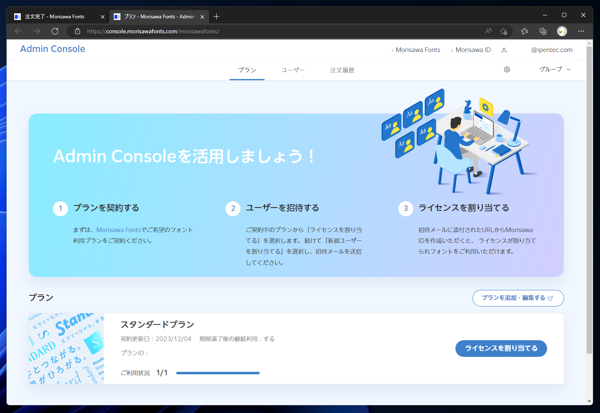This screenshot has height=413, width=600.
Task: Open the Morisawa Fonts header link
Action: [x=416, y=50]
